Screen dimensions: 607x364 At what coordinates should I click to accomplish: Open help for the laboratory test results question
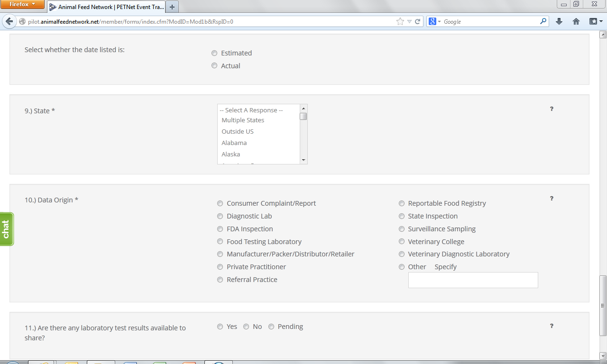tap(552, 326)
